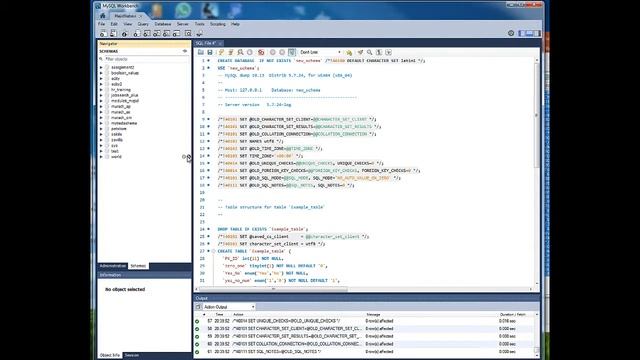Click the output panel list icon
Viewport: 640px width, 360px height.
(198, 307)
